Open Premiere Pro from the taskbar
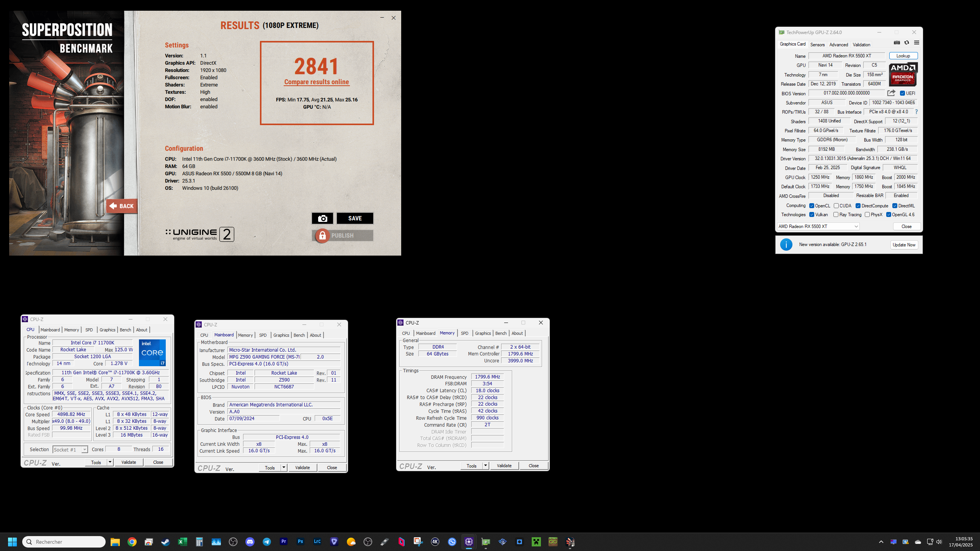This screenshot has height=551, width=980. (x=284, y=542)
